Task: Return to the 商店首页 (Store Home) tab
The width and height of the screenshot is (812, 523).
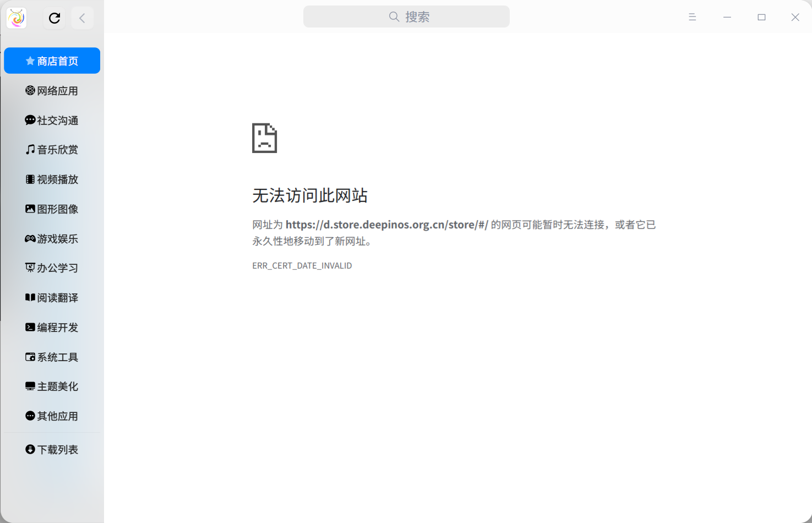Action: click(x=52, y=61)
